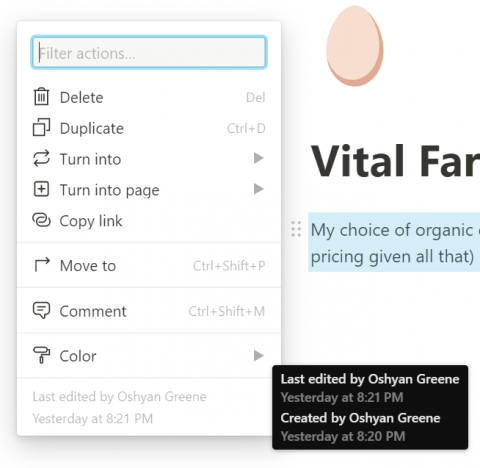480x468 pixels.
Task: Click the highlighted organic choice paragraph
Action: [394, 242]
